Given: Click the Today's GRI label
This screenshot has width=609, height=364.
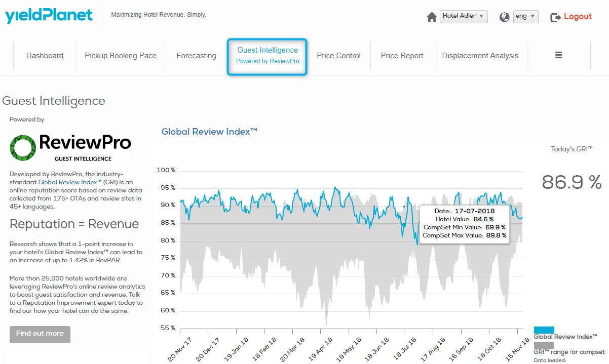Looking at the screenshot, I should tap(572, 149).
